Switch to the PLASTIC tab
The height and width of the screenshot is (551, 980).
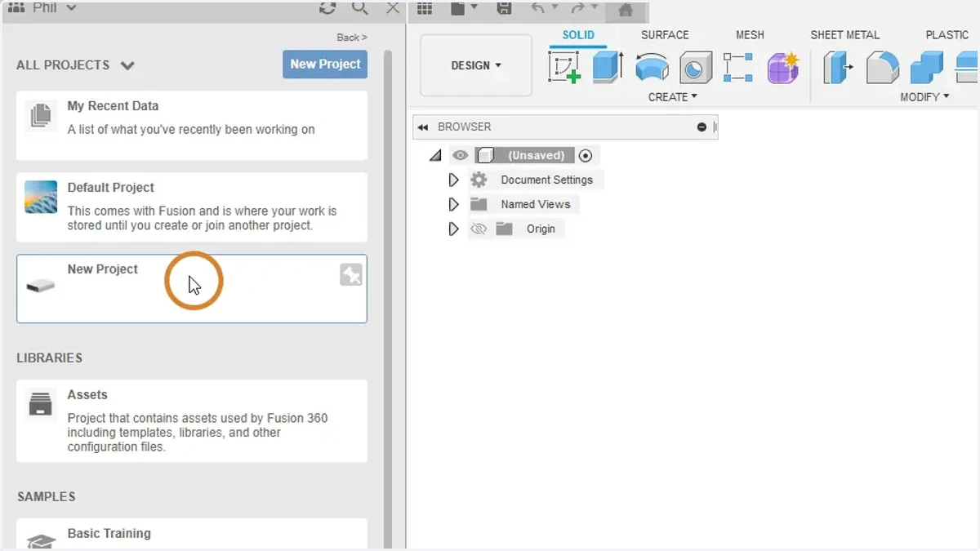[x=947, y=35]
